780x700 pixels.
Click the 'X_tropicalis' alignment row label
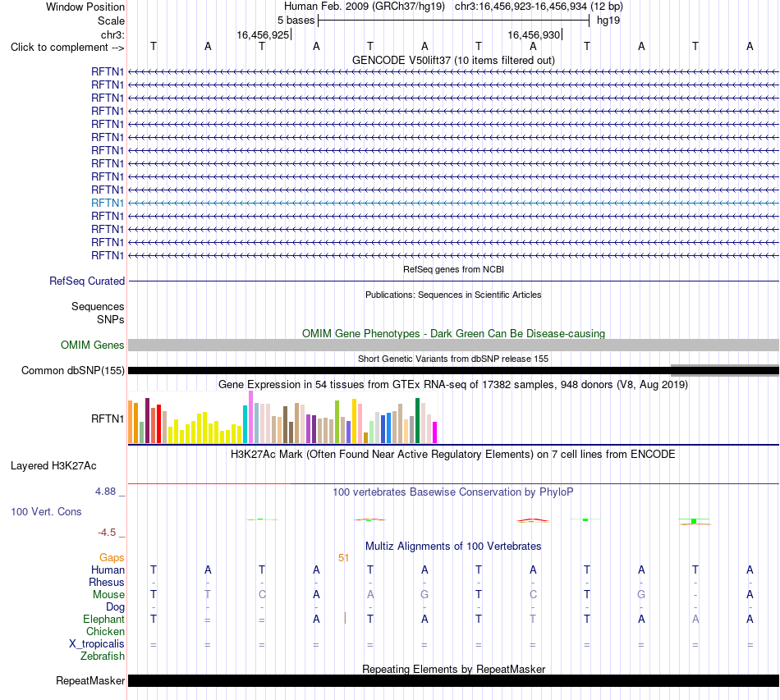(97, 644)
